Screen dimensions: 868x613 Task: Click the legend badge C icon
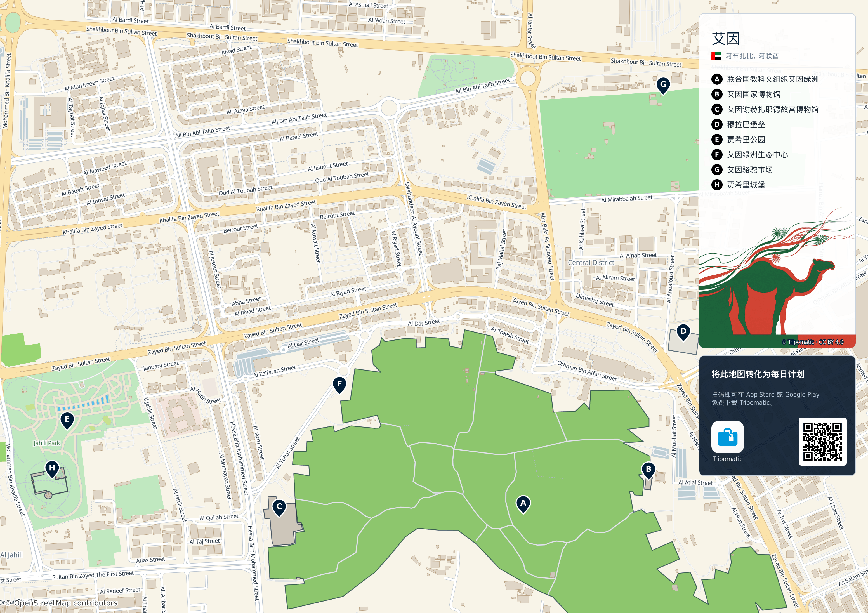click(x=717, y=109)
